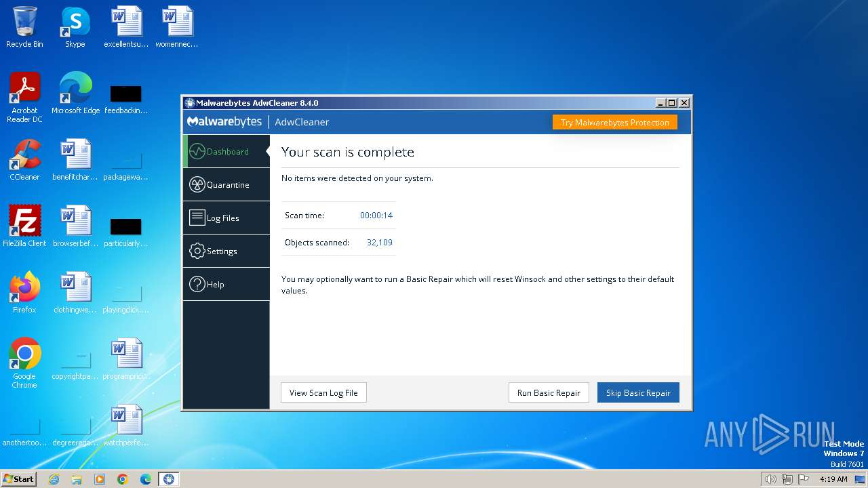Click Skip Basic Repair button

pyautogui.click(x=638, y=392)
